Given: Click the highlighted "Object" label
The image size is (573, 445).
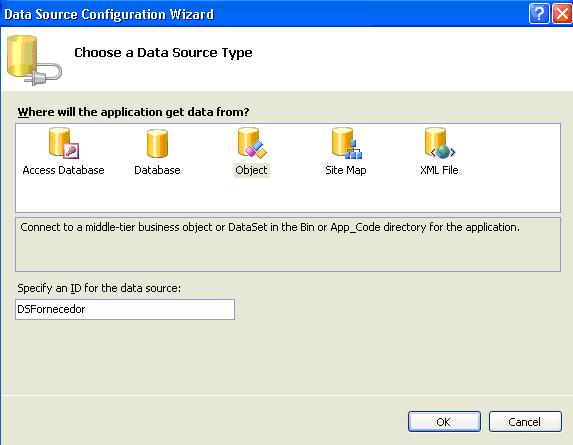Looking at the screenshot, I should (x=251, y=170).
